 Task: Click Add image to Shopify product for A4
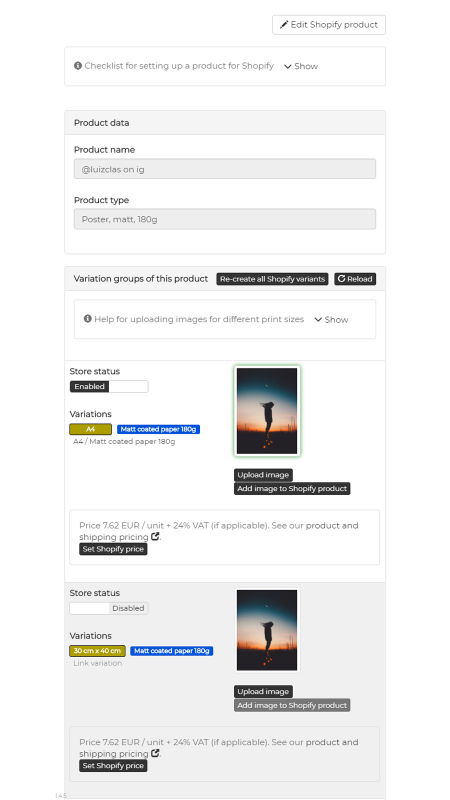coord(292,489)
